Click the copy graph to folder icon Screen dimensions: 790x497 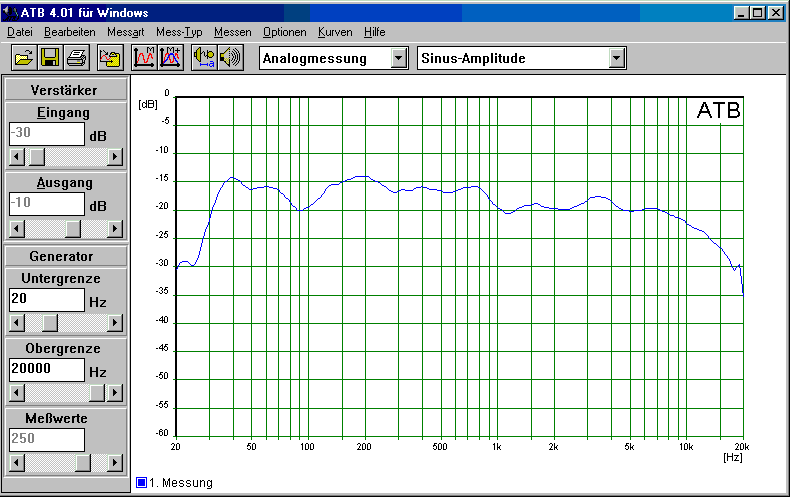point(110,58)
